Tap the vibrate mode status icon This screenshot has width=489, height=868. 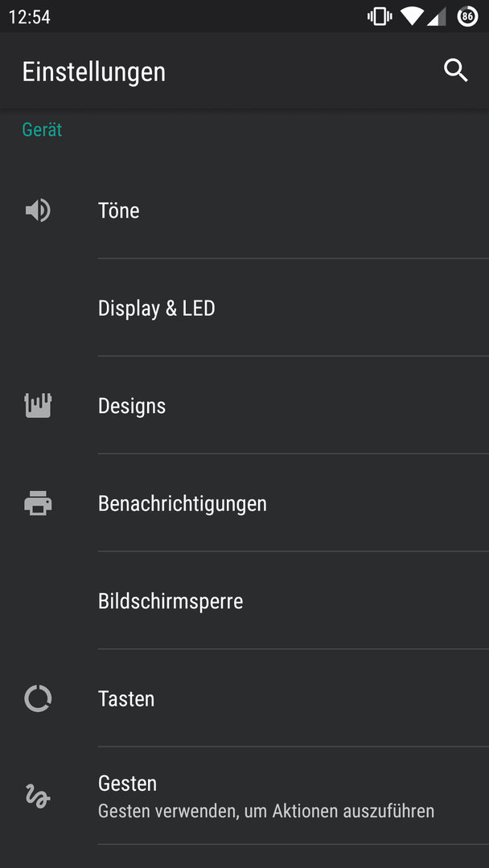[x=379, y=17]
